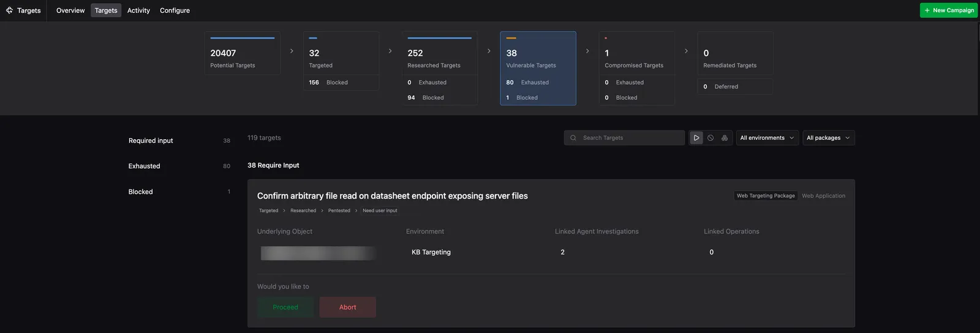Click the Abort button
Image resolution: width=980 pixels, height=333 pixels.
point(348,307)
